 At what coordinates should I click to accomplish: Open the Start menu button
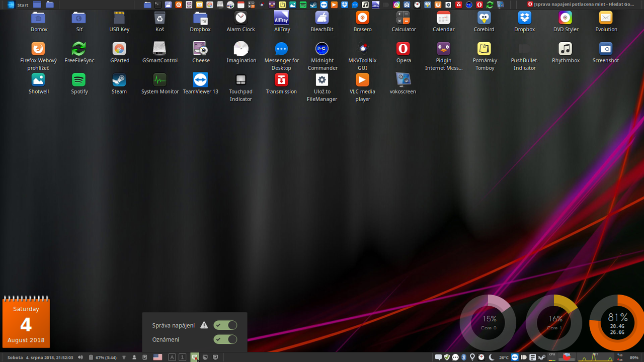click(18, 5)
